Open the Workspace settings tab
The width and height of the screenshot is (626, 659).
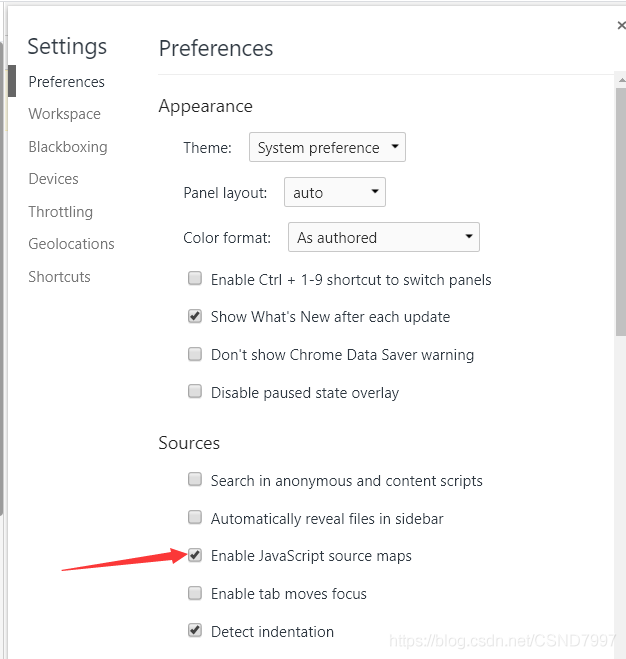(x=64, y=114)
